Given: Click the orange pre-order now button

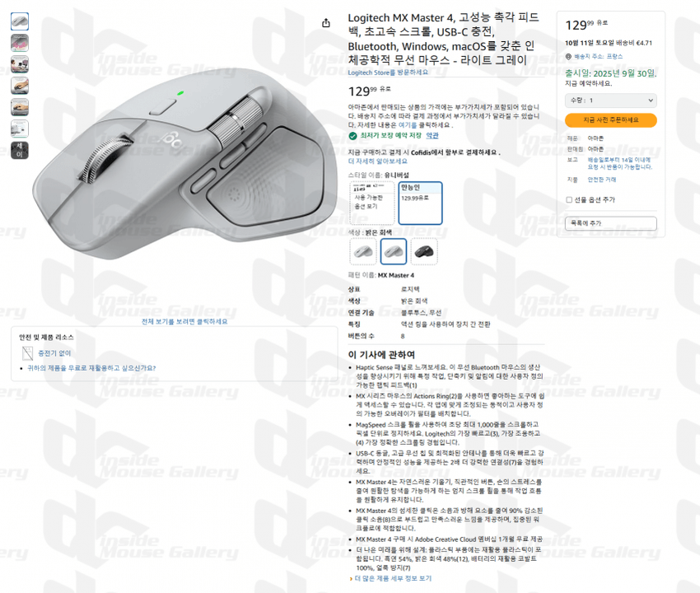Looking at the screenshot, I should point(611,119).
